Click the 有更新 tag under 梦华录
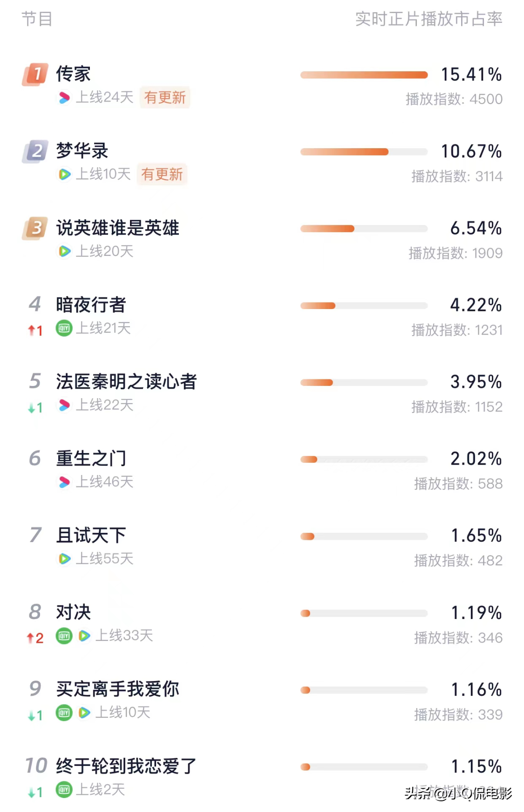524x812 pixels. [162, 174]
